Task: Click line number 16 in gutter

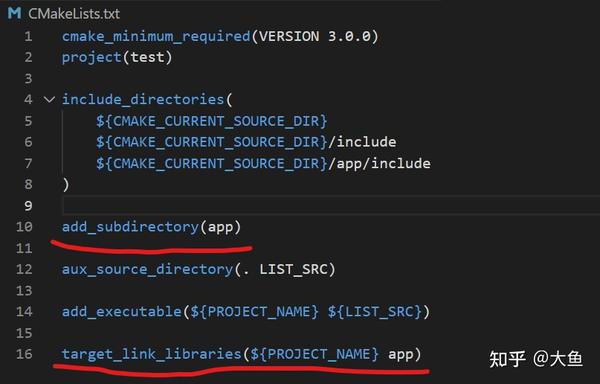Action: point(24,354)
